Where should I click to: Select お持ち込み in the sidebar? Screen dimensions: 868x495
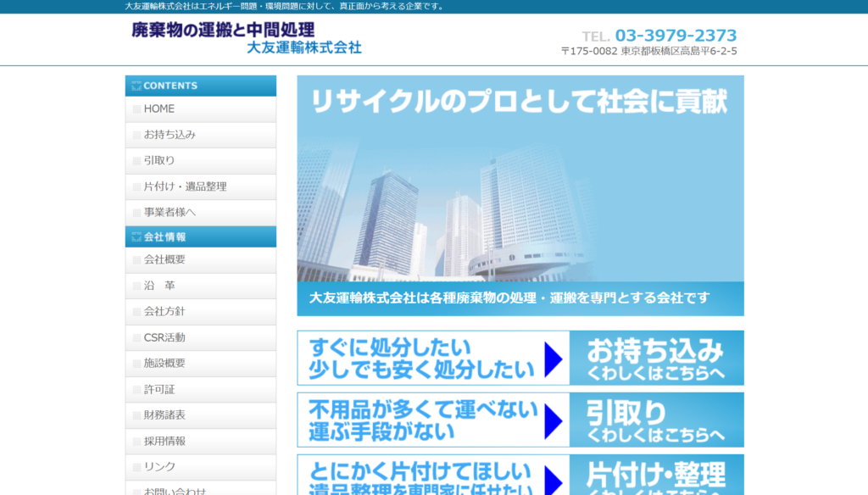(170, 135)
